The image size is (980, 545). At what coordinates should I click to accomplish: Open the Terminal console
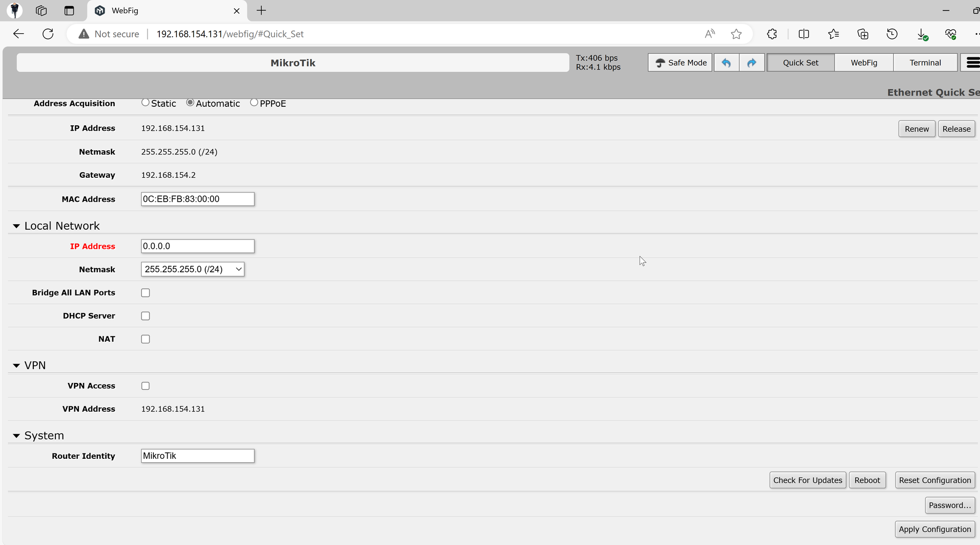[925, 62]
